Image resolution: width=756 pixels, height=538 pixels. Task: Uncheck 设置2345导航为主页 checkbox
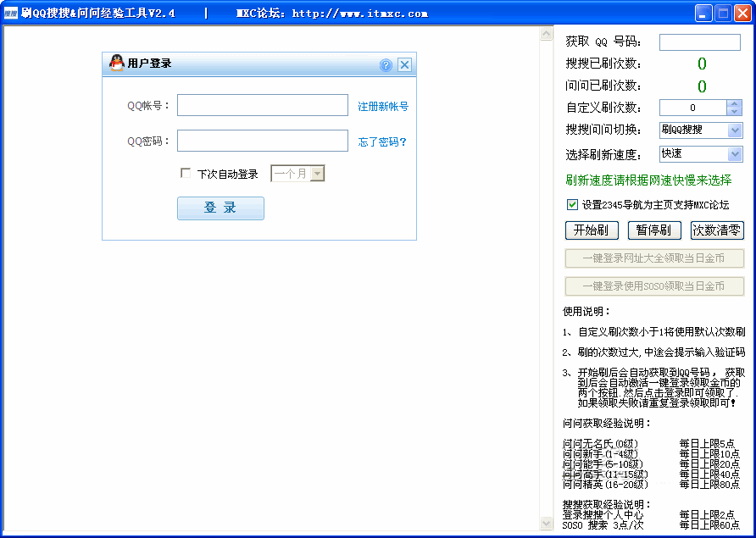click(x=572, y=204)
